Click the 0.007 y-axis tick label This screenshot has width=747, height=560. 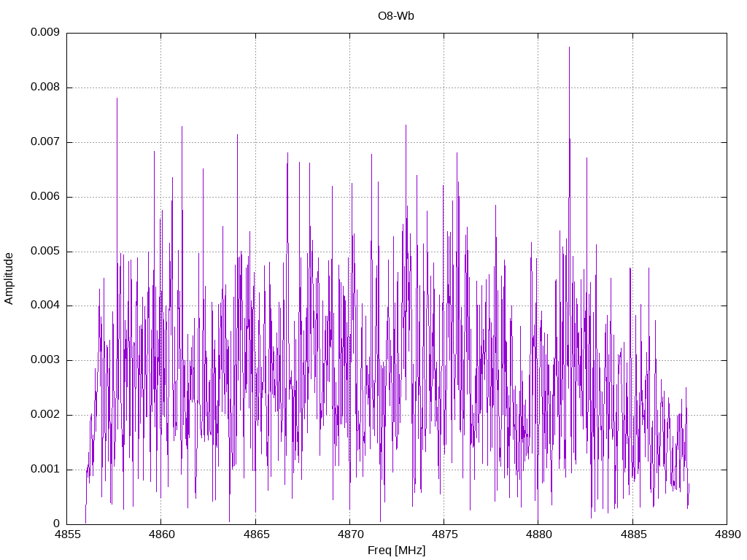coord(44,142)
